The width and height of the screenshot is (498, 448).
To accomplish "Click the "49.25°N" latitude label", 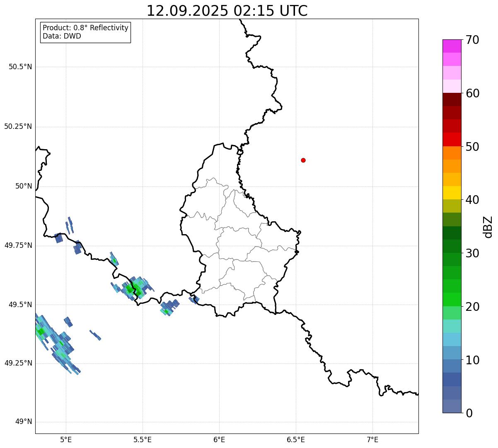I will (x=18, y=363).
